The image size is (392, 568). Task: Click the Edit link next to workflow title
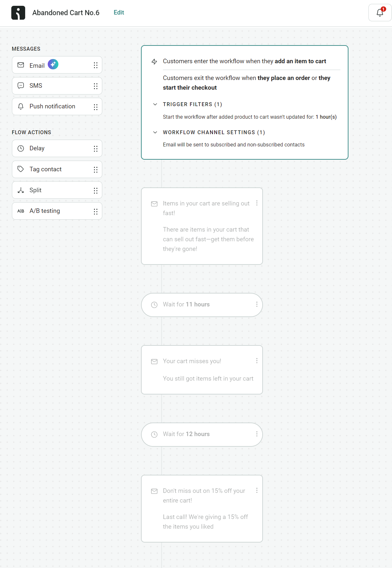[x=119, y=13]
